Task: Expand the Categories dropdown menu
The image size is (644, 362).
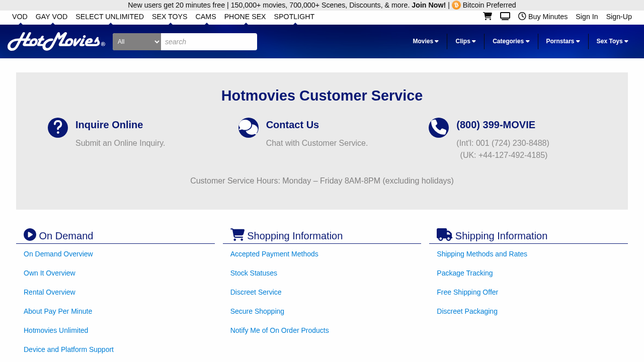Action: click(511, 41)
